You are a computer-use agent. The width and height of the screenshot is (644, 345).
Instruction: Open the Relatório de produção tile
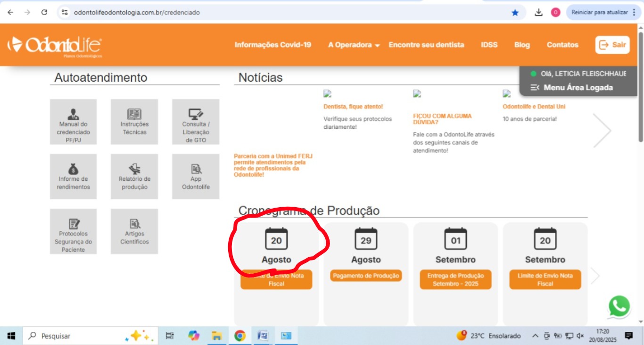pos(134,177)
